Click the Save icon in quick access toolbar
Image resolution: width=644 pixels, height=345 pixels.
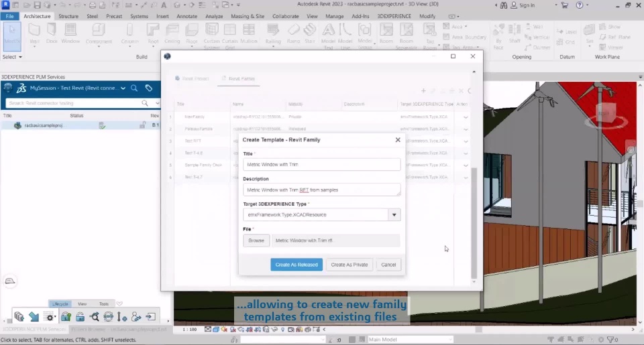click(x=37, y=5)
